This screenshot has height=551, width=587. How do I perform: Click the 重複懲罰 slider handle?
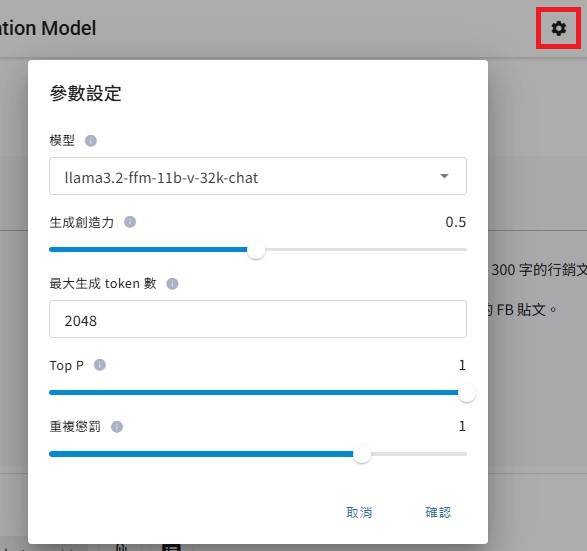coord(362,454)
